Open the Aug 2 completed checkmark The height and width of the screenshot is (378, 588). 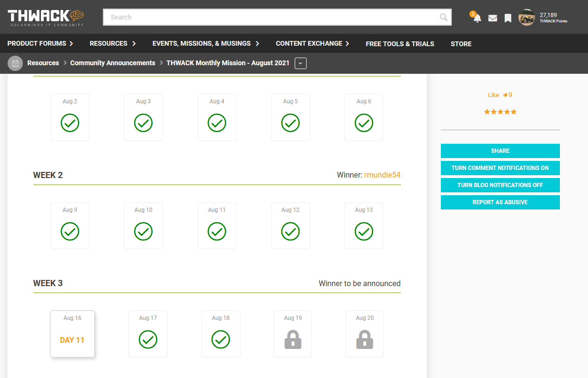(x=70, y=123)
